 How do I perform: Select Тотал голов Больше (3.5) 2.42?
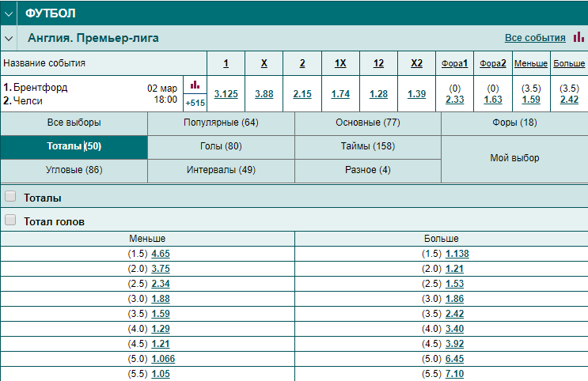454,314
